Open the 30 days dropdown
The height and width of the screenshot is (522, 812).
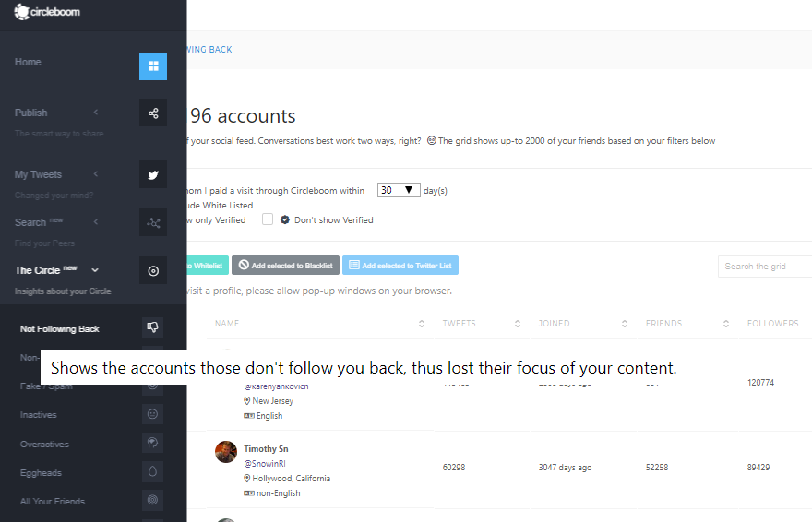click(x=399, y=190)
